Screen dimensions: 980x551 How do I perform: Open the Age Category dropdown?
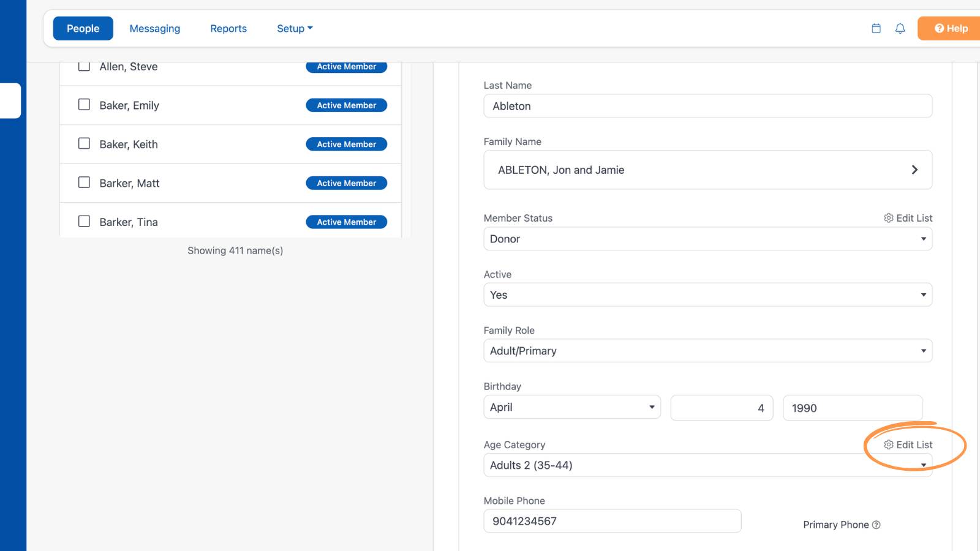(x=707, y=465)
